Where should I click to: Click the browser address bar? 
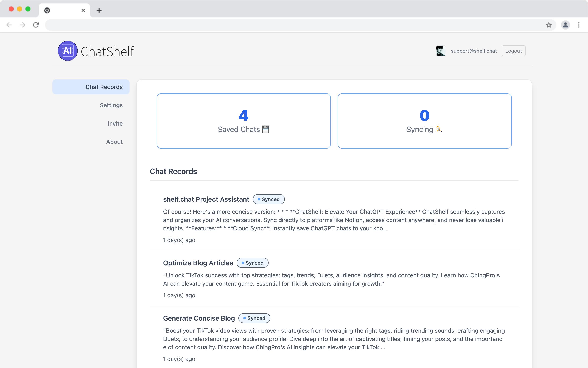[x=292, y=25]
